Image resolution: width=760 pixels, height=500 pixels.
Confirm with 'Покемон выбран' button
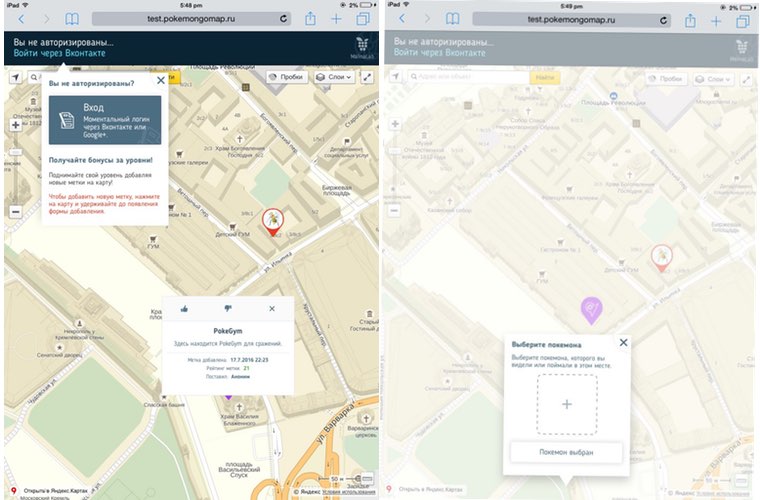tap(566, 452)
